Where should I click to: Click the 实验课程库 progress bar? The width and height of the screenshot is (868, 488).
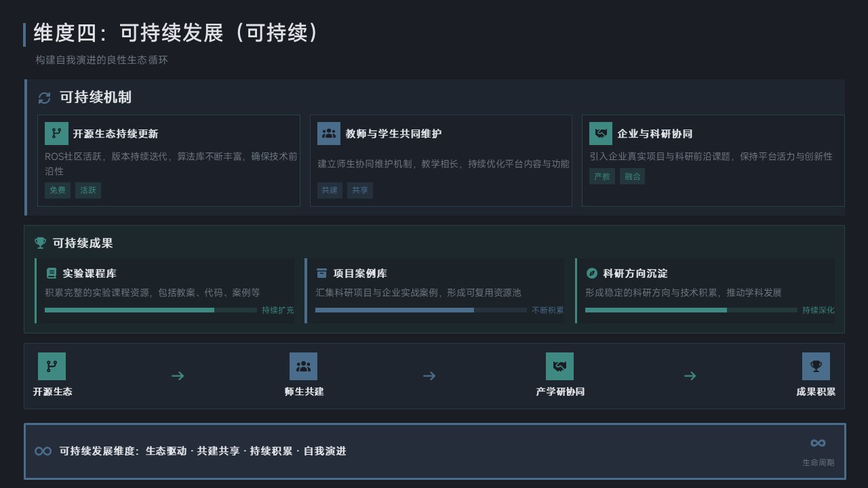pos(151,310)
